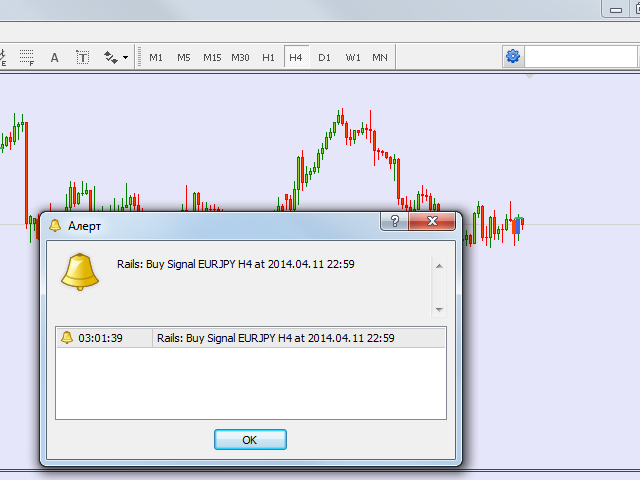Expand the arrows tool dropdown
640x480 pixels.
coord(125,58)
